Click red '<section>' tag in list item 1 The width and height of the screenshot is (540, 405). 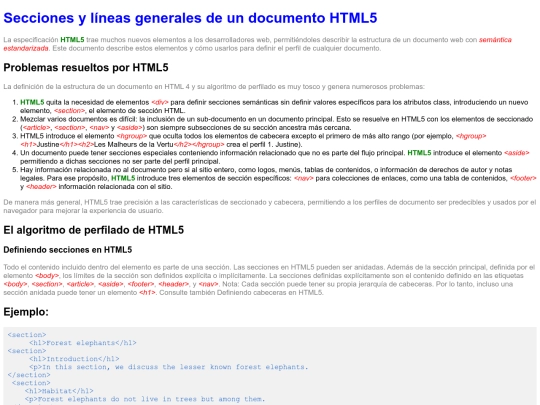coord(69,111)
